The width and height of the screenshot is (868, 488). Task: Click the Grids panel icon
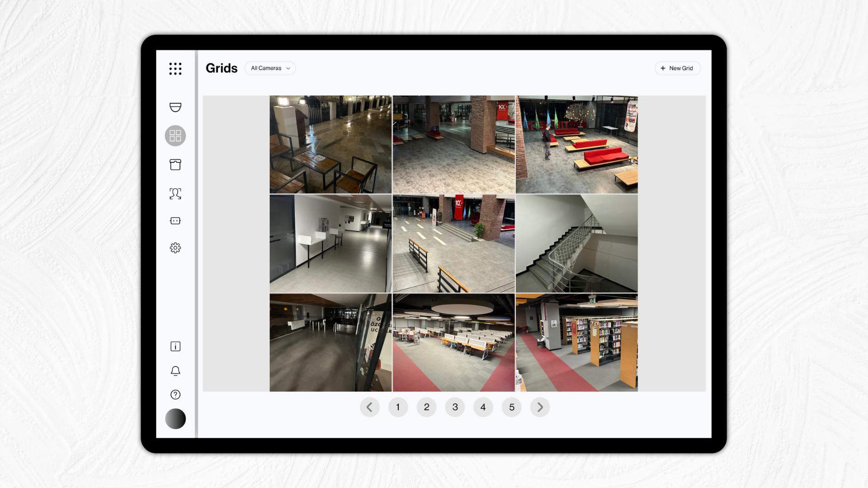click(175, 136)
